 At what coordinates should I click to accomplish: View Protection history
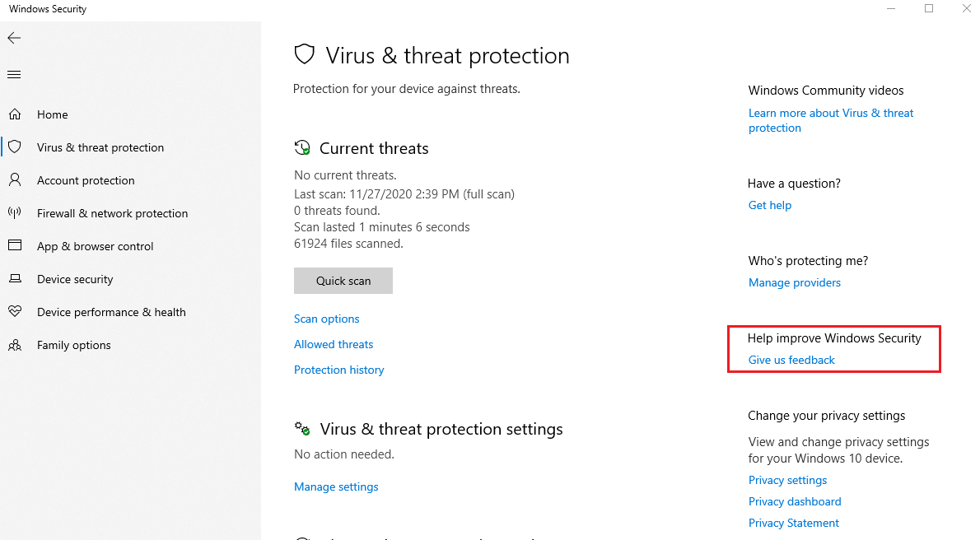338,370
